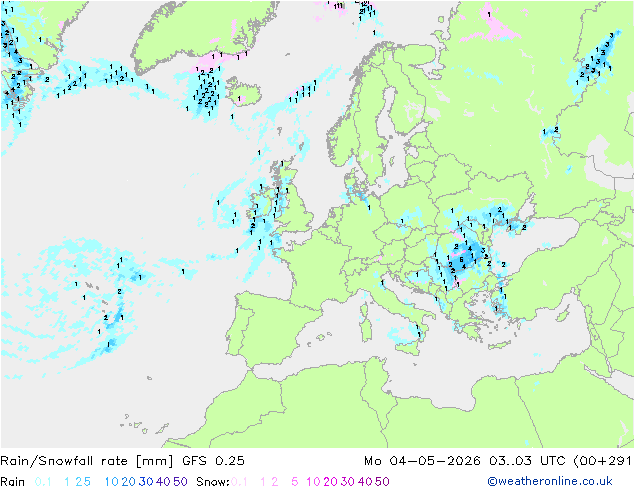Pick the Snow legend 2 value
Viewport: 634px width, 490px height.
click(275, 482)
